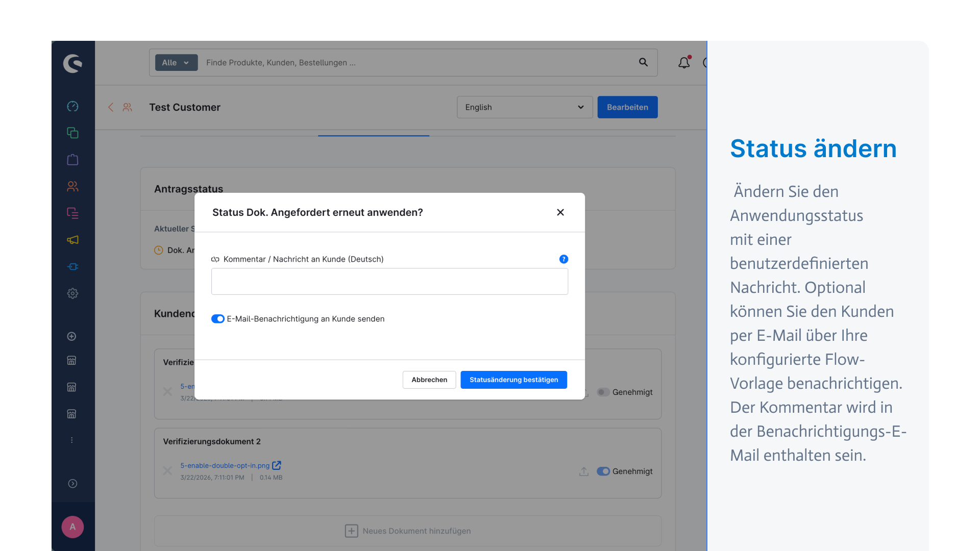Open the Dashboard gauge icon in sidebar
The height and width of the screenshot is (551, 980).
[x=72, y=106]
